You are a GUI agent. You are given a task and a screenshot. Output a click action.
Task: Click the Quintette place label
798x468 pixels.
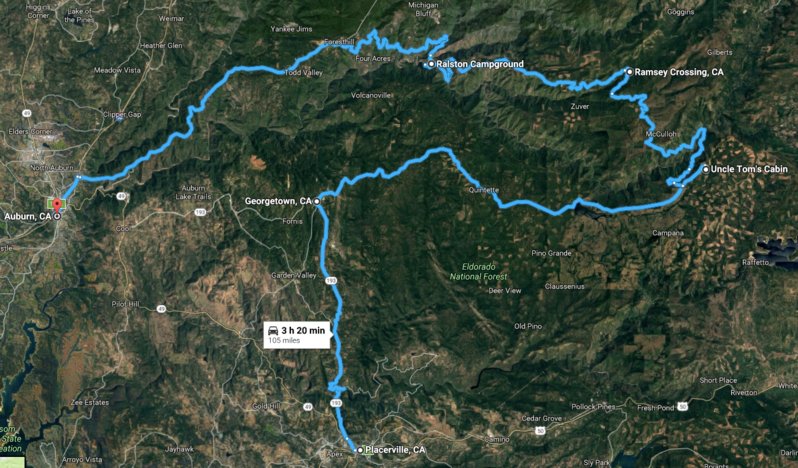484,190
